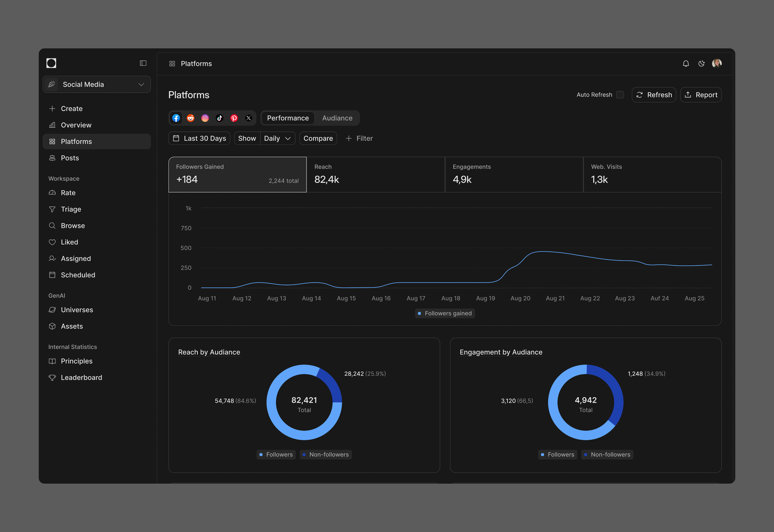
Task: Open Universes under GenAI
Action: [x=97, y=310]
